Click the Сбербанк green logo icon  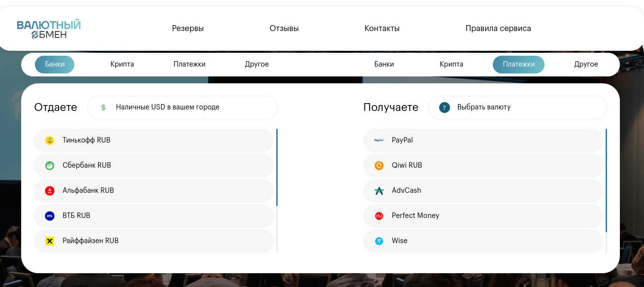click(50, 165)
